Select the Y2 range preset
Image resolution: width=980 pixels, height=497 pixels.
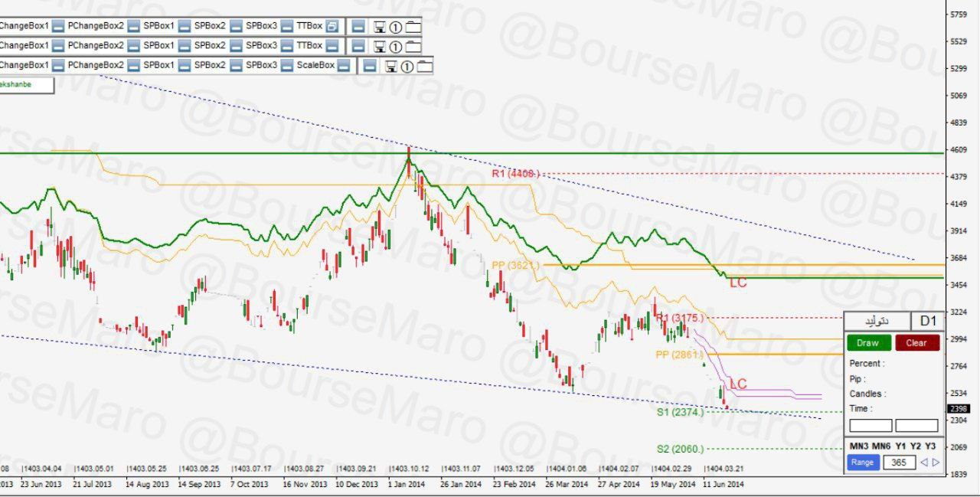916,446
